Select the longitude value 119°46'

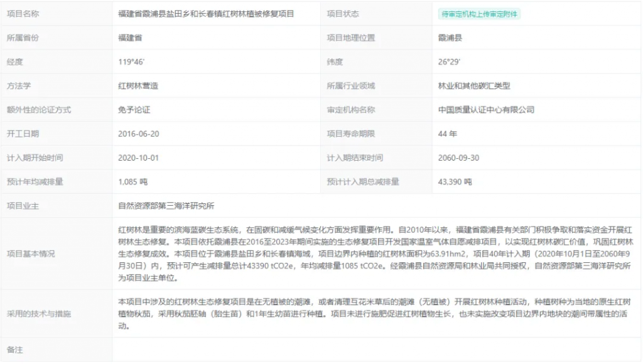coord(132,62)
